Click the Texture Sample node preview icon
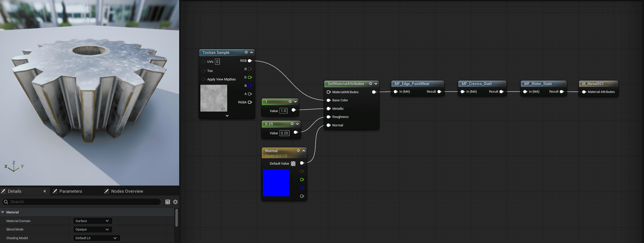The height and width of the screenshot is (243, 644). (x=246, y=52)
